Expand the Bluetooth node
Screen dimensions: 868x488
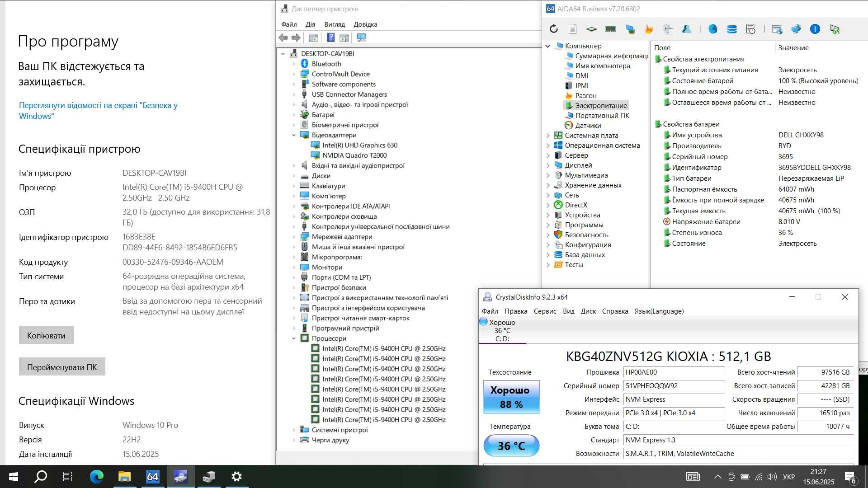click(294, 64)
